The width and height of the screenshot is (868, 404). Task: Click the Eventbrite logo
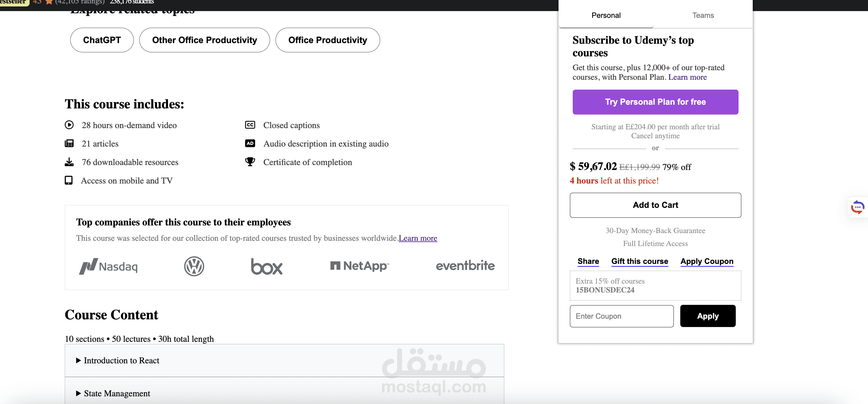465,266
